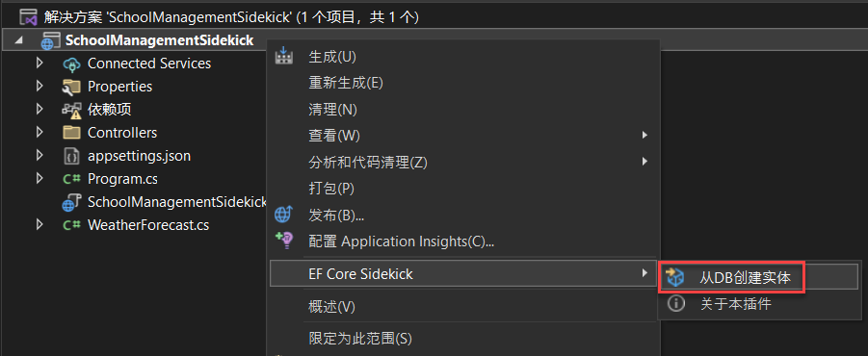Select WeatherForecast.cs file
The width and height of the screenshot is (868, 356).
(148, 225)
